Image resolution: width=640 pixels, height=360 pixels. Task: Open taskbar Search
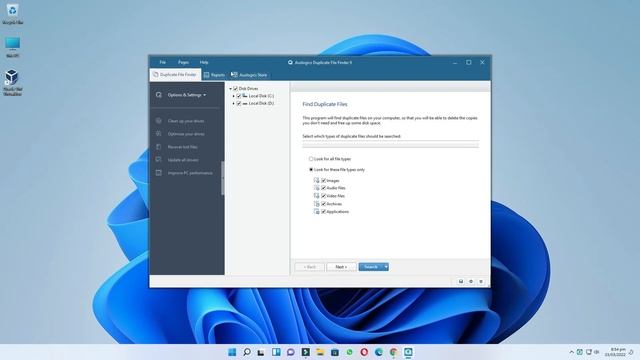[247, 352]
